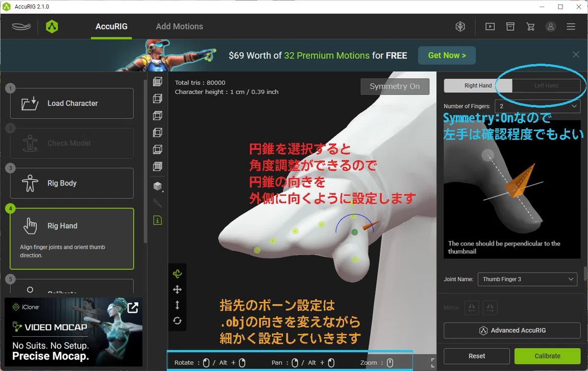Screen dimensions: 588x371
Task: Click the Load Character folder icon
Action: coord(30,103)
